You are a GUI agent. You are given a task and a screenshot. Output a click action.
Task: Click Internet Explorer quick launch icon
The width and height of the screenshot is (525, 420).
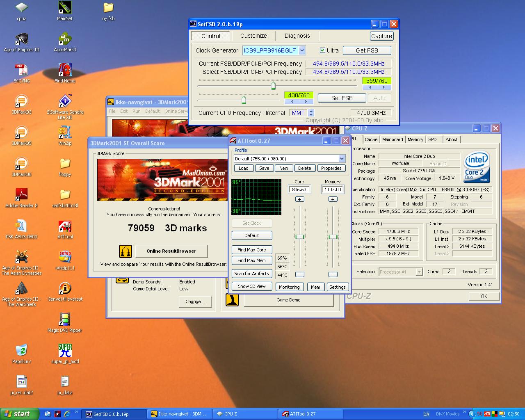pyautogui.click(x=66, y=414)
